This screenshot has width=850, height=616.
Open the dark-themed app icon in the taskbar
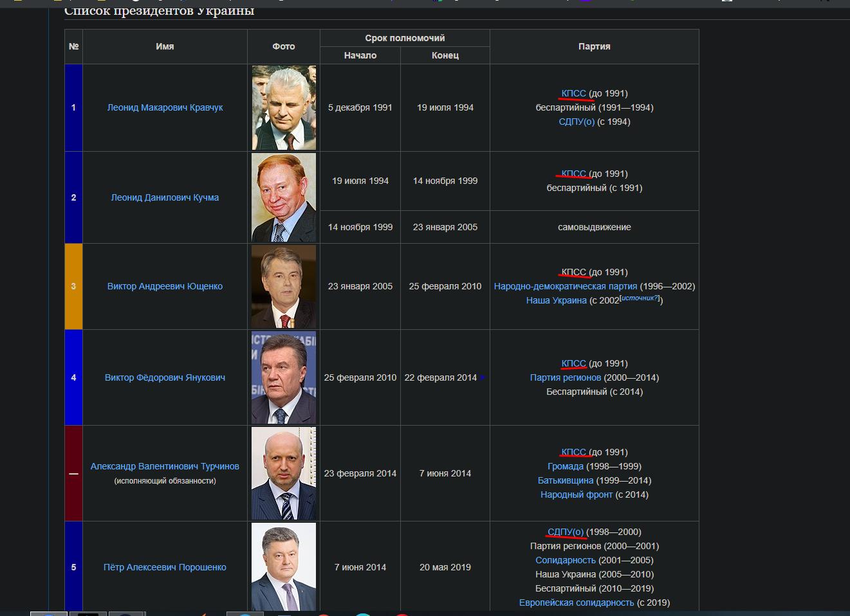pos(89,614)
